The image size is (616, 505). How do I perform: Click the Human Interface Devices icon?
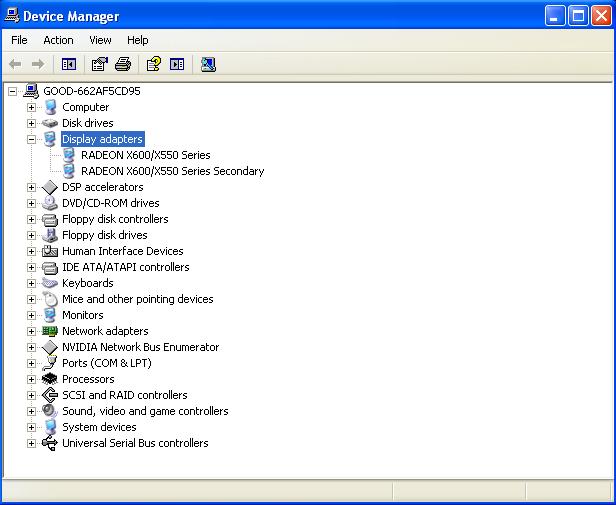[x=50, y=251]
